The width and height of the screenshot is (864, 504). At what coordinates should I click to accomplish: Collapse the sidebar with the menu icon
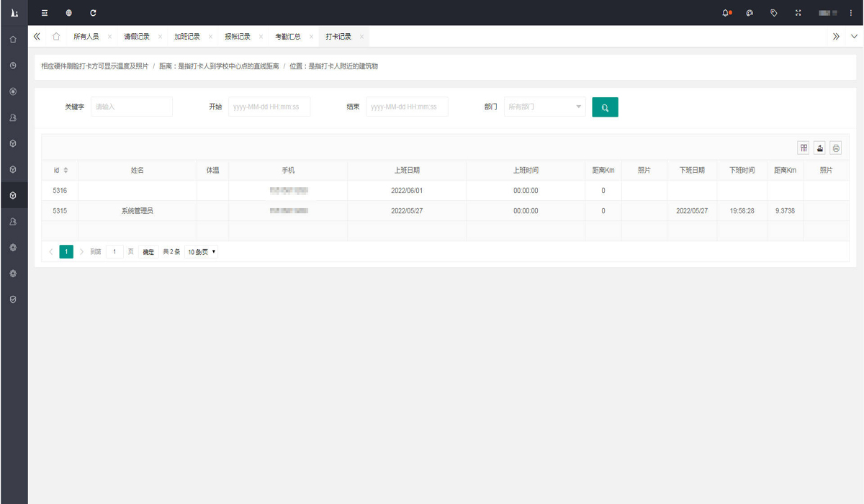coord(45,13)
